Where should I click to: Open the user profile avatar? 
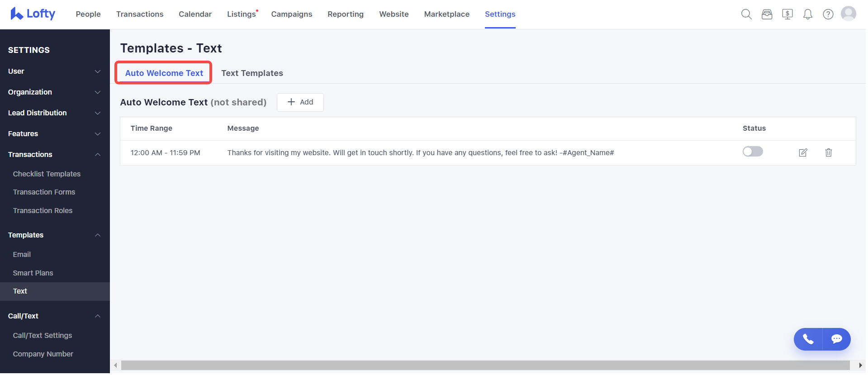pos(849,14)
